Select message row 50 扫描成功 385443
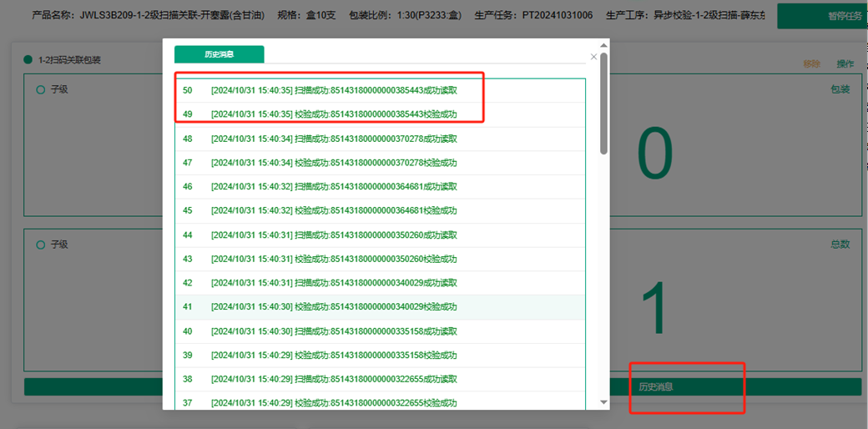 (x=381, y=91)
